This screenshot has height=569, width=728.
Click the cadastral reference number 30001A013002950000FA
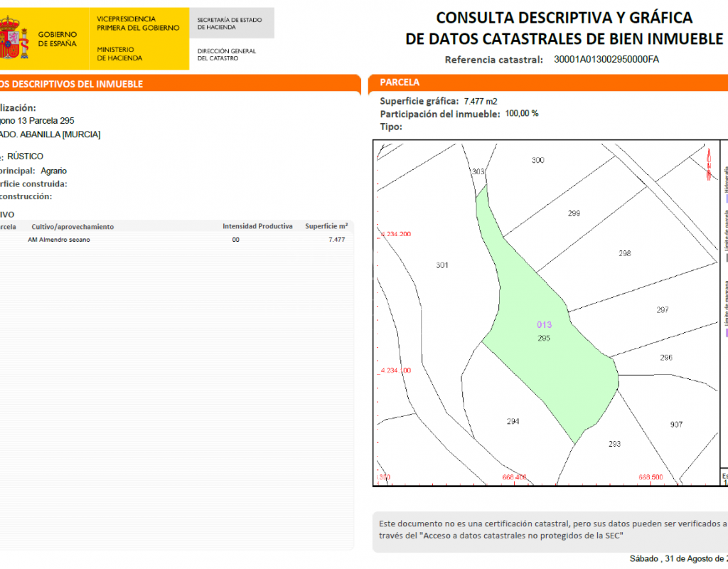606,60
